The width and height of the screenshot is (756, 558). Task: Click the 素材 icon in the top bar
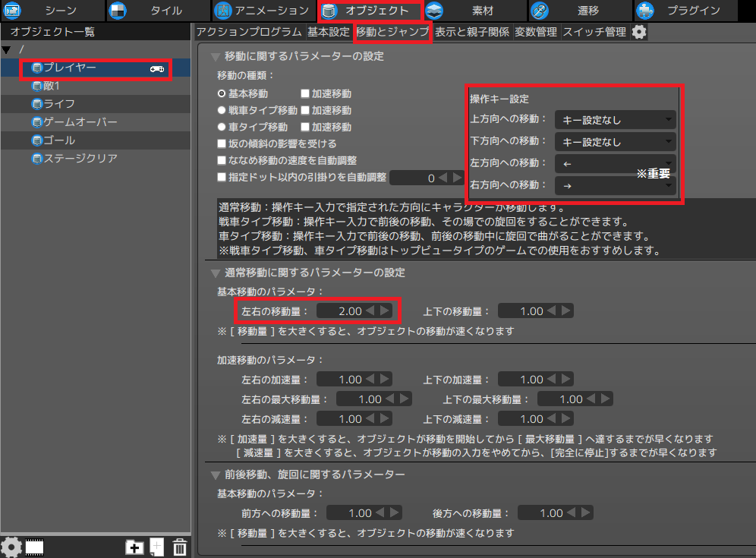click(433, 11)
